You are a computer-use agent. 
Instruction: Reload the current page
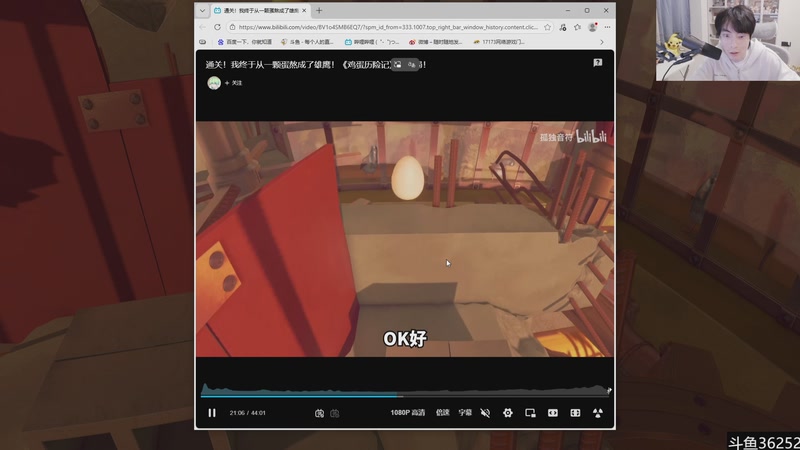pos(217,27)
